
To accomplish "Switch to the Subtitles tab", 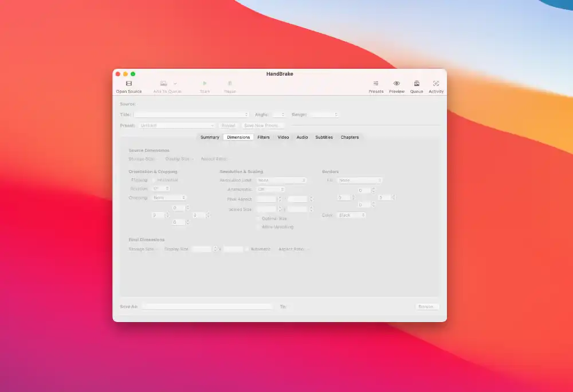I will click(x=324, y=138).
